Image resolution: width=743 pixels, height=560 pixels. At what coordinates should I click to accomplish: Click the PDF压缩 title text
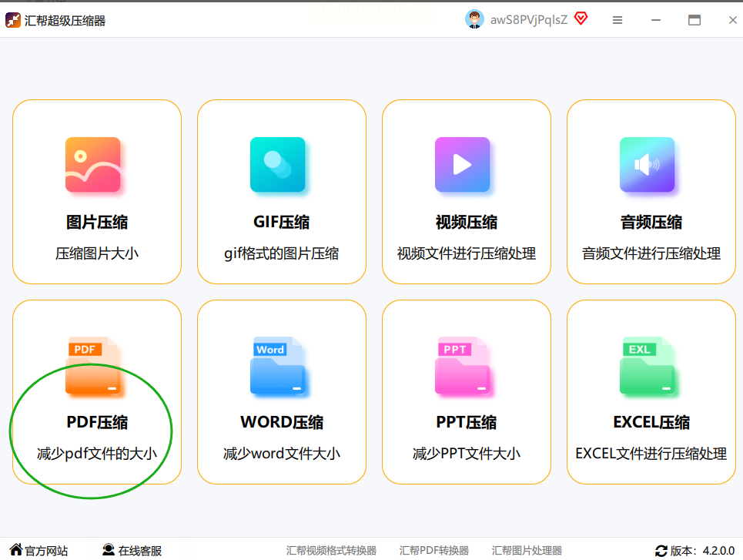pyautogui.click(x=97, y=422)
